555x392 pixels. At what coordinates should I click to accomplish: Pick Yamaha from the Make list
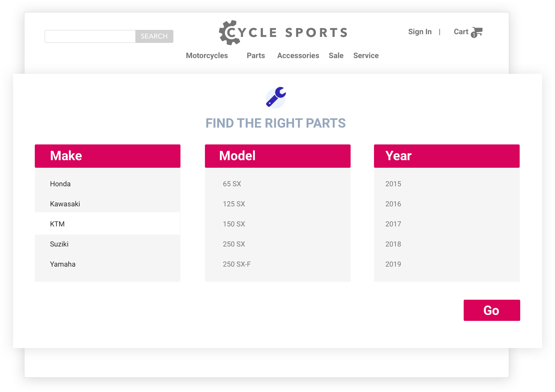pos(63,264)
